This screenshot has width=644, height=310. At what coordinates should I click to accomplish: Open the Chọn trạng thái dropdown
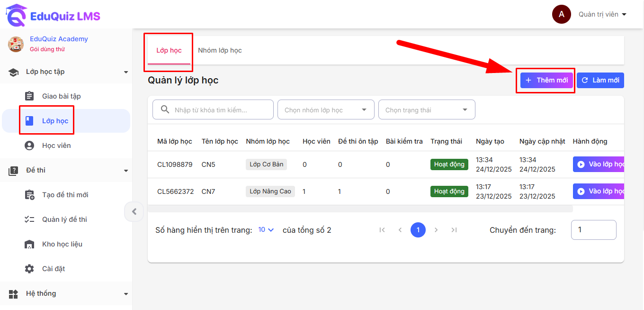coord(427,109)
